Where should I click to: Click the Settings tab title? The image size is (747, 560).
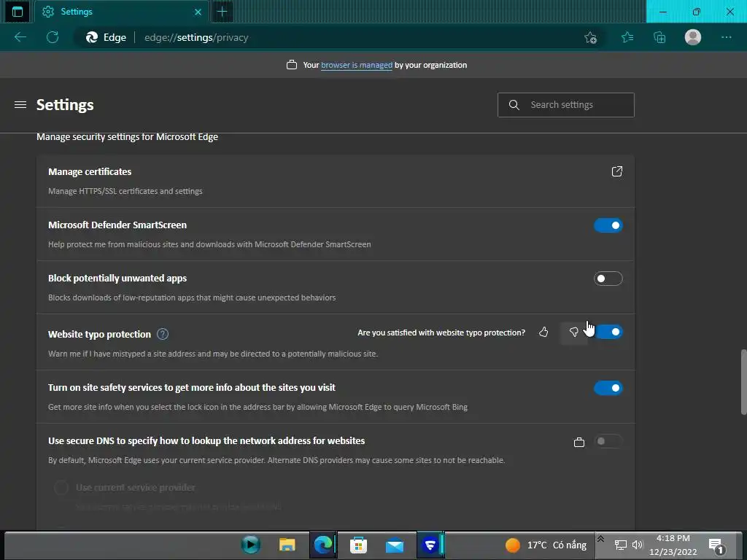(77, 12)
